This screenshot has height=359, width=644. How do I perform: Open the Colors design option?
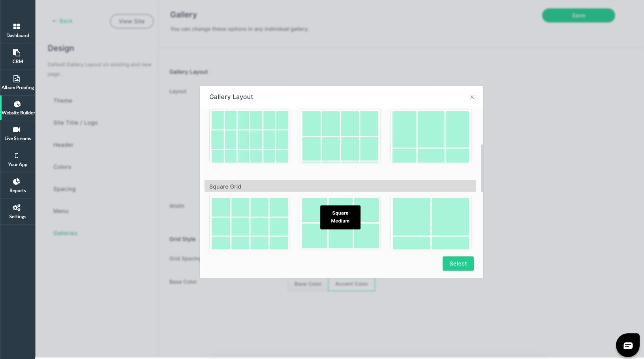tap(62, 167)
